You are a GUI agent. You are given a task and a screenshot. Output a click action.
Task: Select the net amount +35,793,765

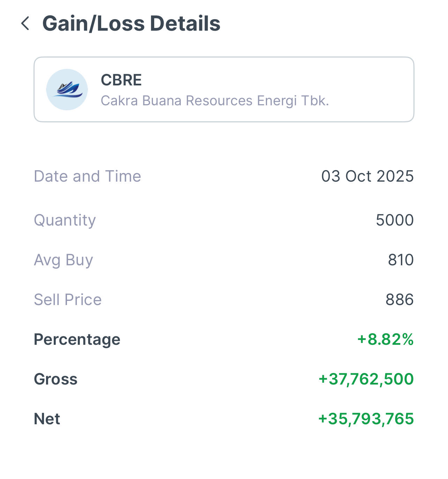point(366,419)
